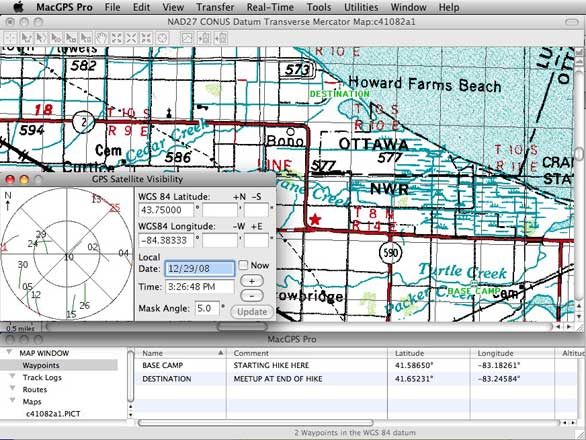Click the round clock-like toolbar icon
Screen dimensions: 586x440
coord(162,38)
